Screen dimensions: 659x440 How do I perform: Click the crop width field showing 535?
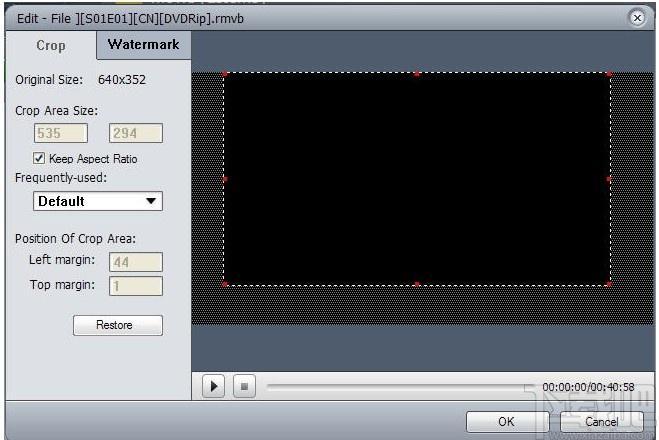click(61, 133)
